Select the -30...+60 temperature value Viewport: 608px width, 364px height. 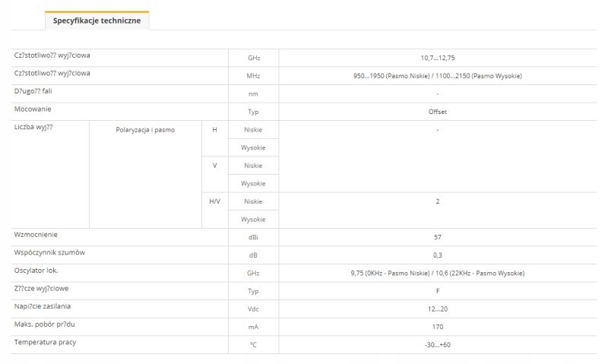tap(438, 345)
